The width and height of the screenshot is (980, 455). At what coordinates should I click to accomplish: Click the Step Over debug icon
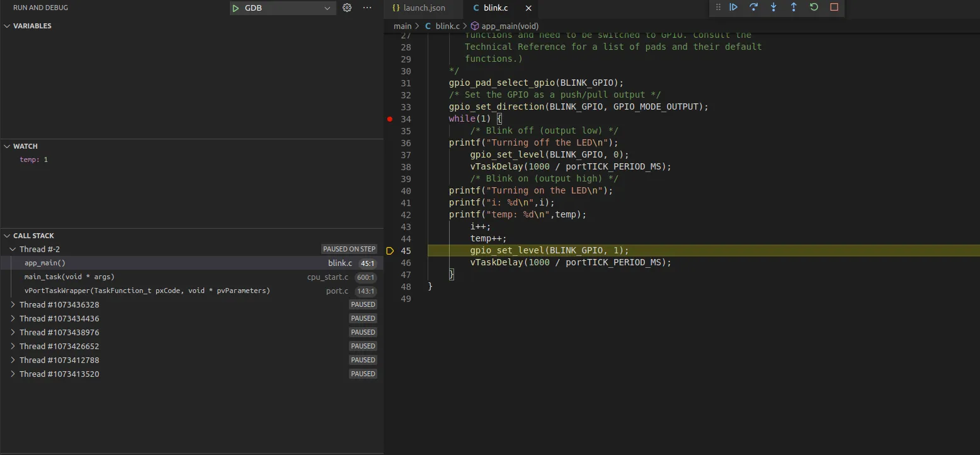(753, 8)
